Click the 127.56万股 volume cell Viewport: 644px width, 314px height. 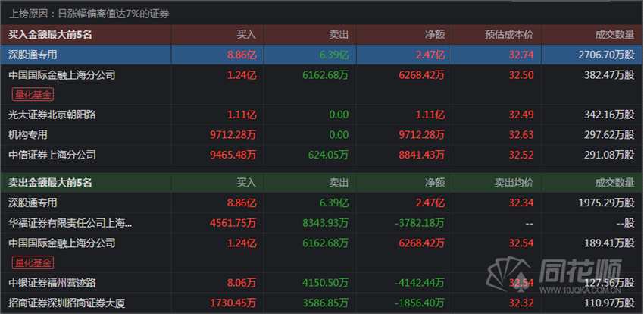[609, 283]
